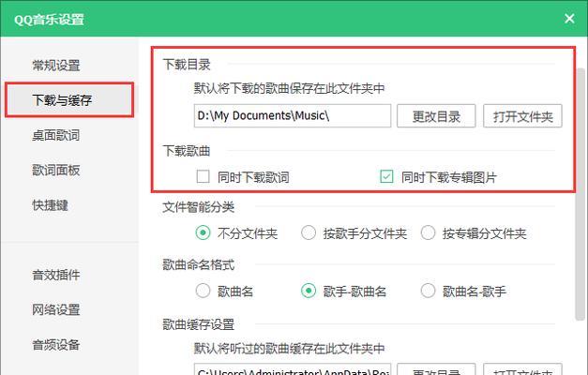Click the 默认将下载的歌曲保存在此文件夹中 text

pyautogui.click(x=289, y=88)
